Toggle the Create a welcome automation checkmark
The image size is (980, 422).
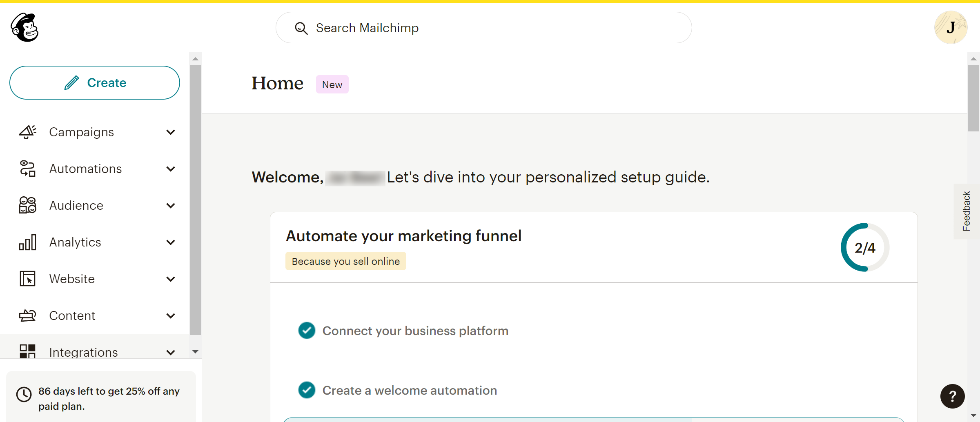click(x=307, y=390)
